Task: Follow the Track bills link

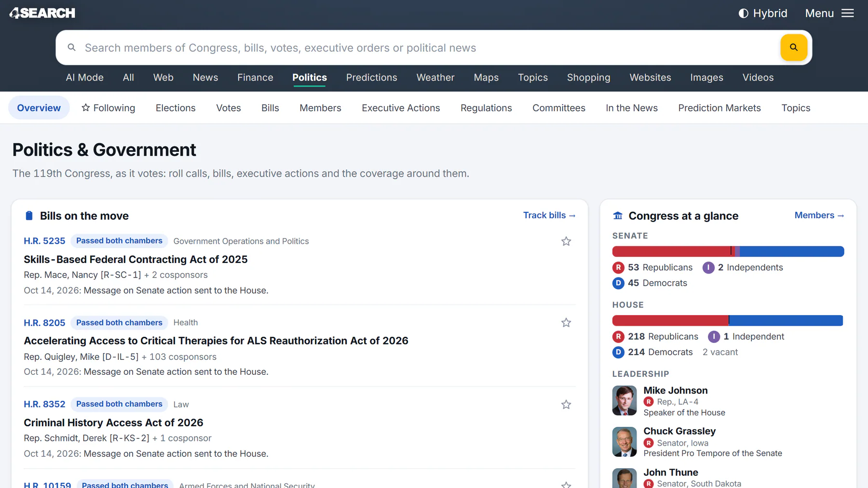Action: coord(549,215)
